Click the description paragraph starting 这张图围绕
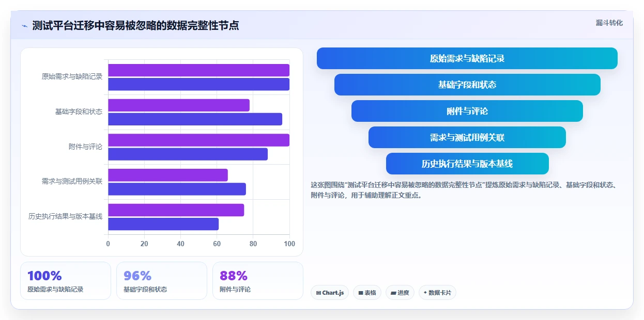The image size is (644, 320). [467, 190]
